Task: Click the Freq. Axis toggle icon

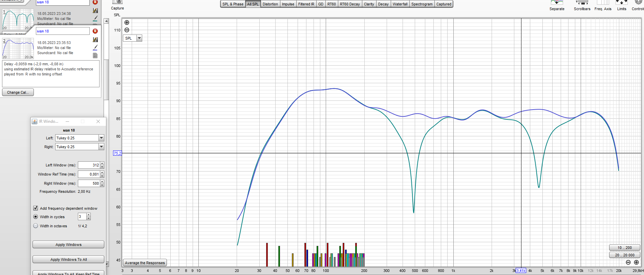Action: (x=603, y=3)
